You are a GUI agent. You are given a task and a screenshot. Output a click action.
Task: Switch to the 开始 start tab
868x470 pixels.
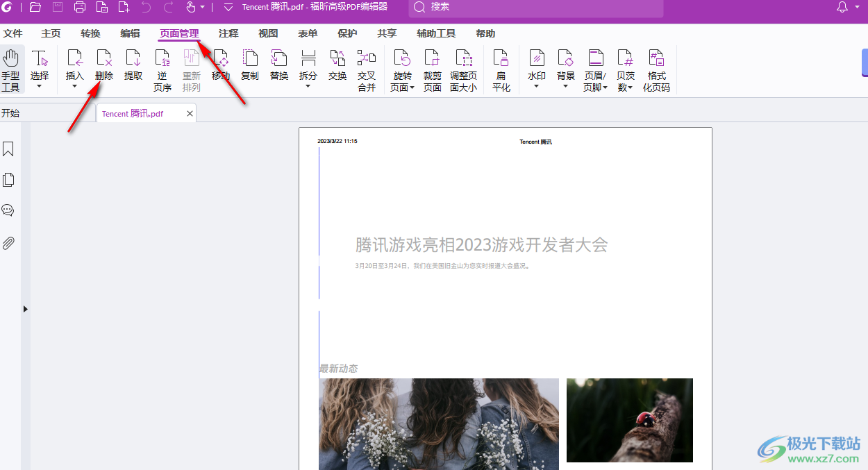pos(10,113)
